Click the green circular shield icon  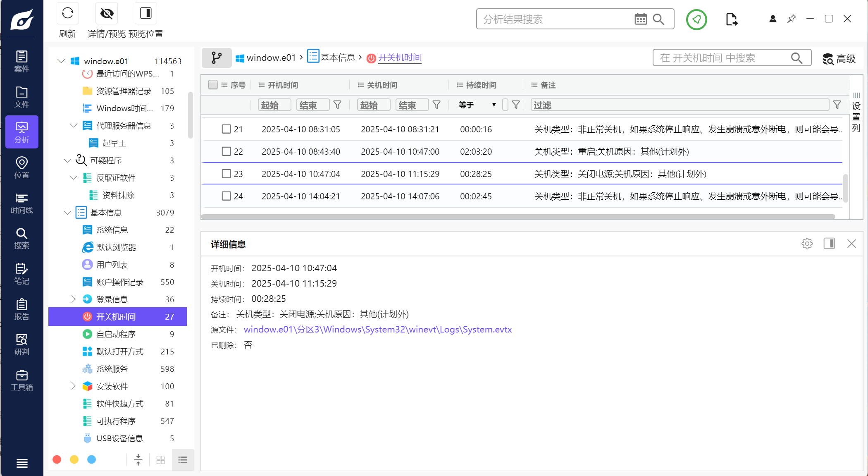[x=696, y=19]
